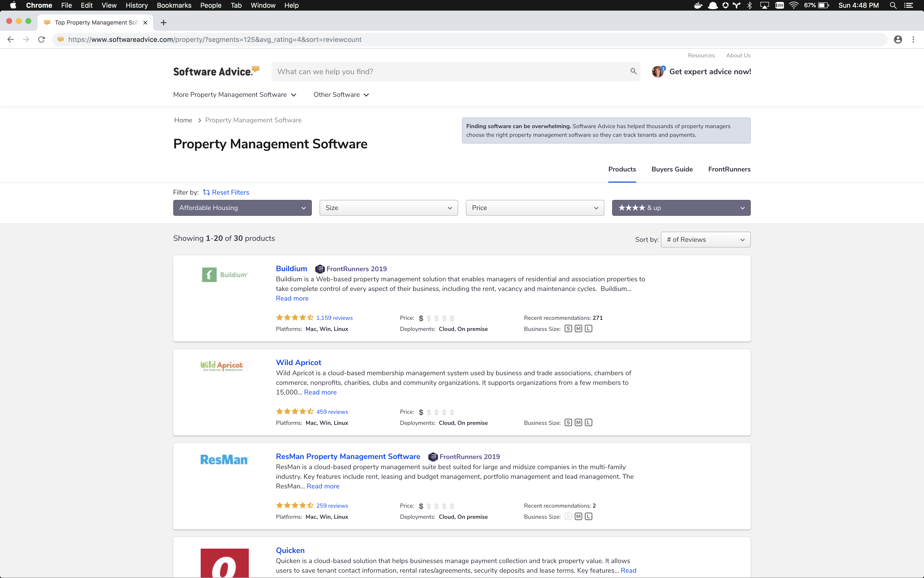Click the search magnifier in the site search box

(x=633, y=71)
